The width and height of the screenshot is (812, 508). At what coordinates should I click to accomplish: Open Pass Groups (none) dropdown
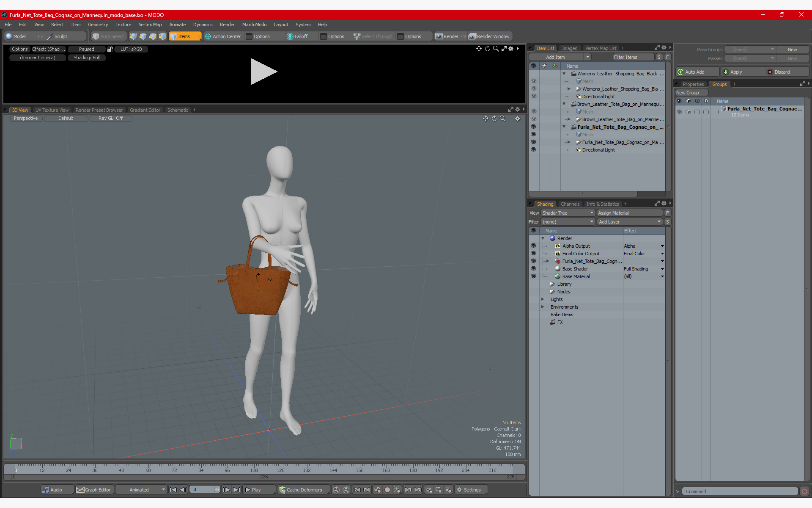point(750,50)
